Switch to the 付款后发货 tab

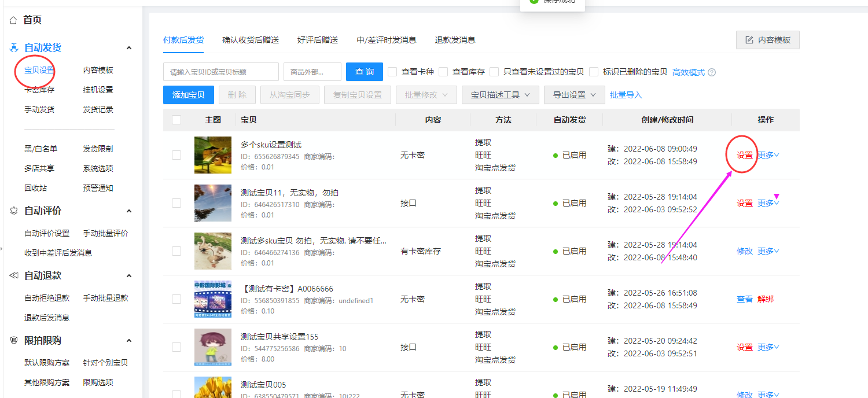(x=183, y=40)
